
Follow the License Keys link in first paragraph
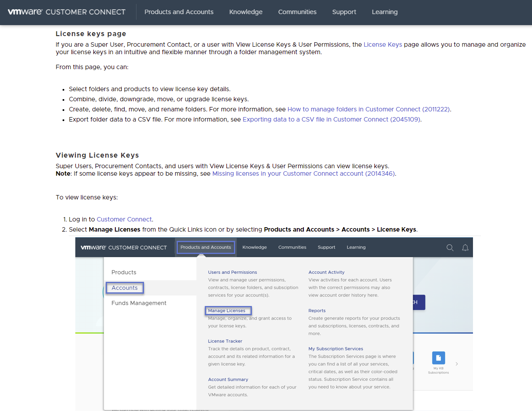tap(383, 44)
